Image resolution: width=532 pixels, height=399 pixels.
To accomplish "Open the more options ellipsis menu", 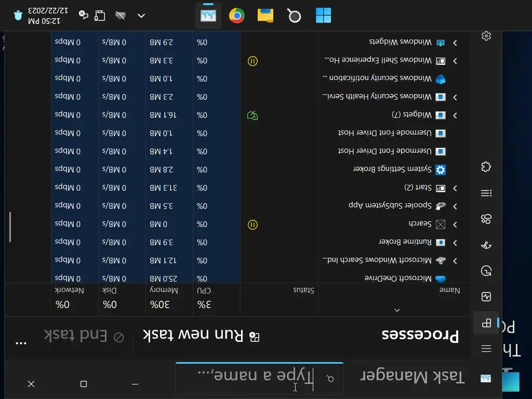I will [21, 343].
